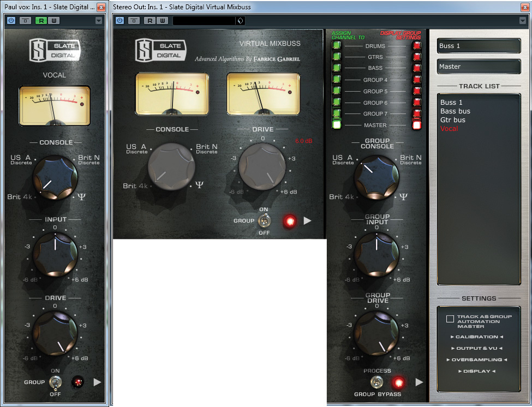This screenshot has height=407, width=532.
Task: Assign channel to BASS group
Action: tap(337, 68)
